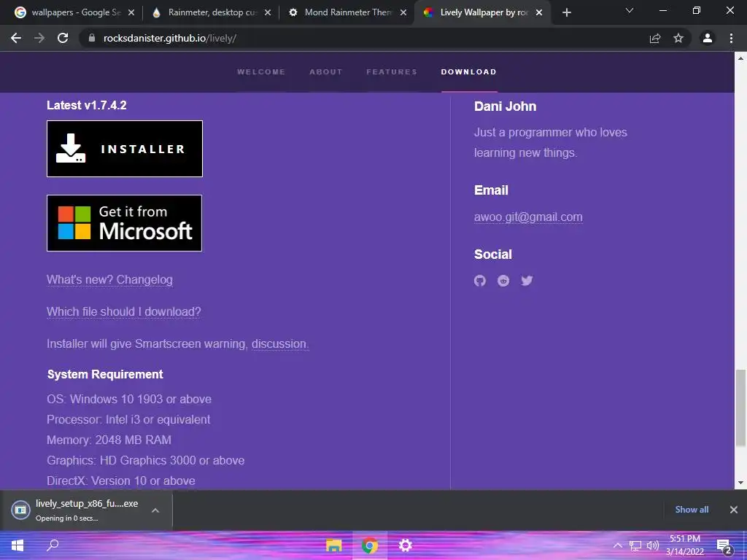Image resolution: width=747 pixels, height=560 pixels.
Task: Open File Explorer from the taskbar
Action: click(x=334, y=545)
